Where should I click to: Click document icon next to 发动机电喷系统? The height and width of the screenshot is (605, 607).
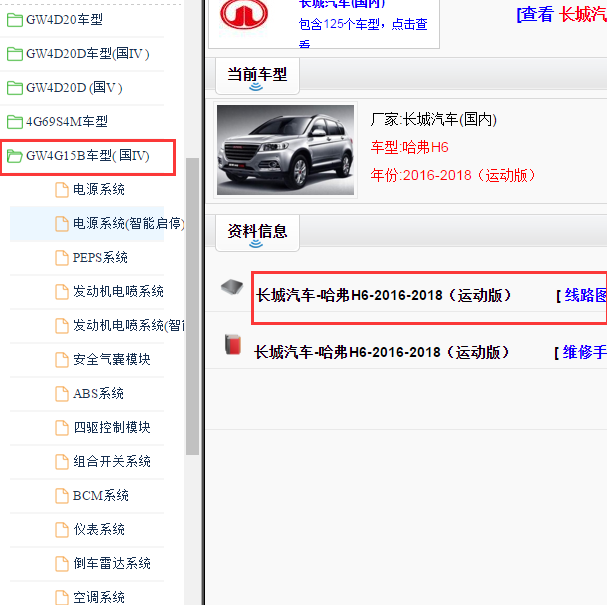(x=62, y=292)
